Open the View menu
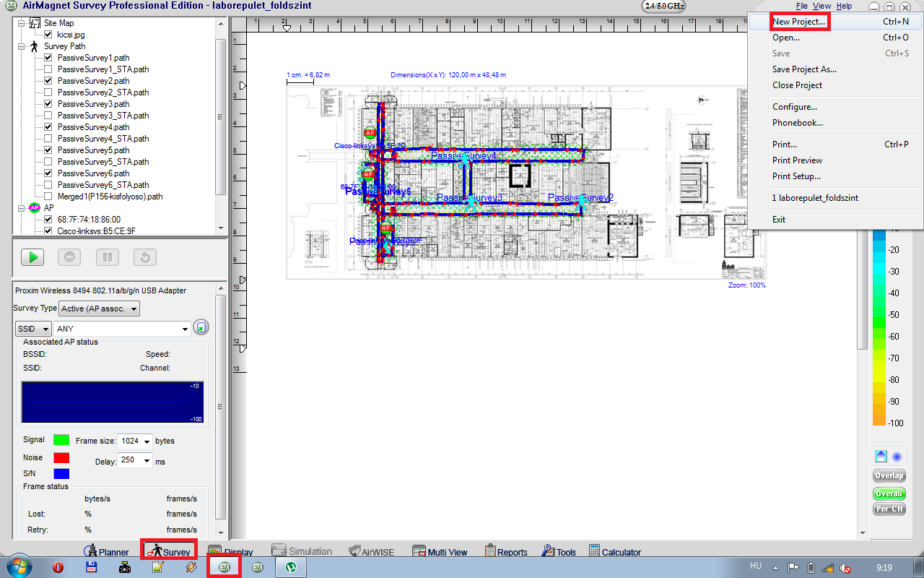Image resolution: width=924 pixels, height=578 pixels. 821,6
